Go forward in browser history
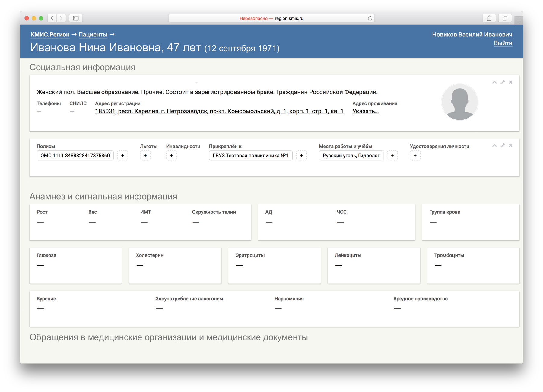Screen dimensions: 543x392 tap(61, 18)
